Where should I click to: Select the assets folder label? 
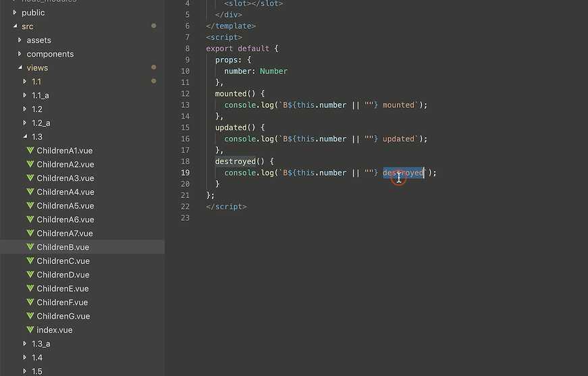pyautogui.click(x=38, y=40)
